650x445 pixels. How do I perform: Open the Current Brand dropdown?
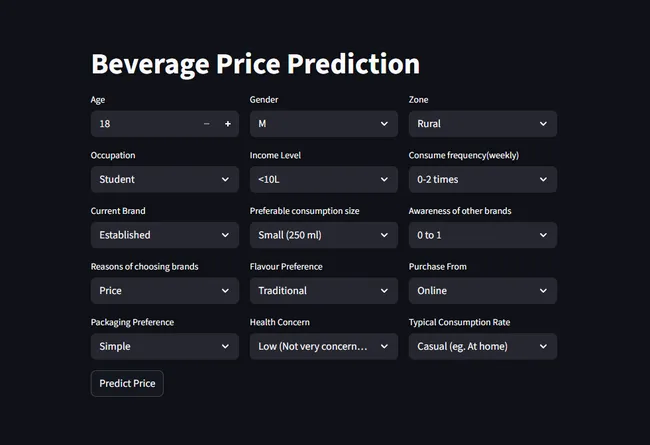(x=164, y=235)
